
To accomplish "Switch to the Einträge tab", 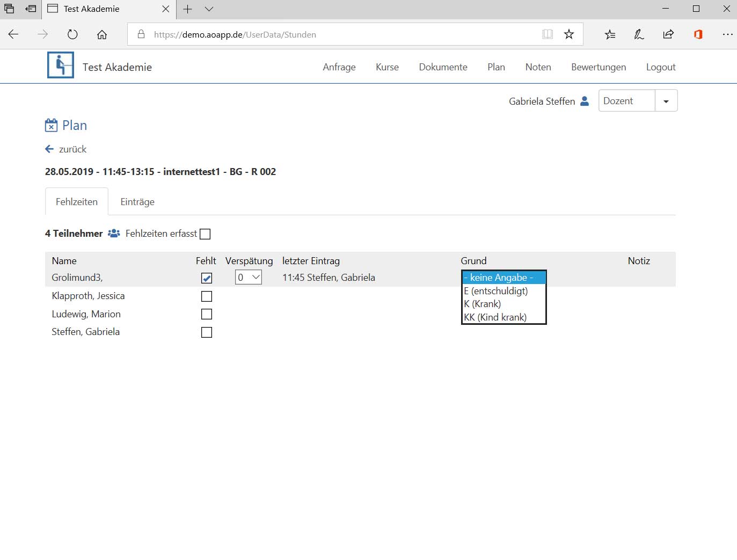I will 137,202.
